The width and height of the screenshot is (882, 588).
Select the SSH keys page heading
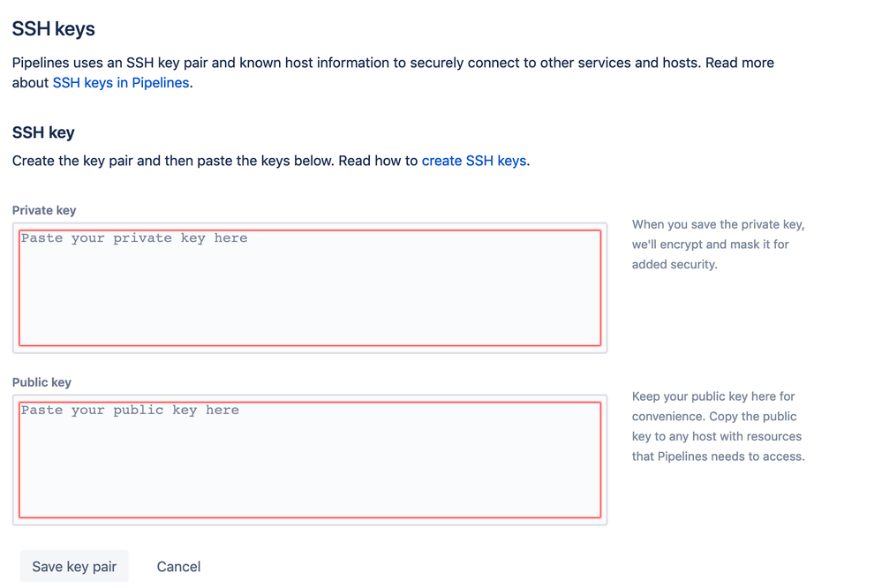54,29
